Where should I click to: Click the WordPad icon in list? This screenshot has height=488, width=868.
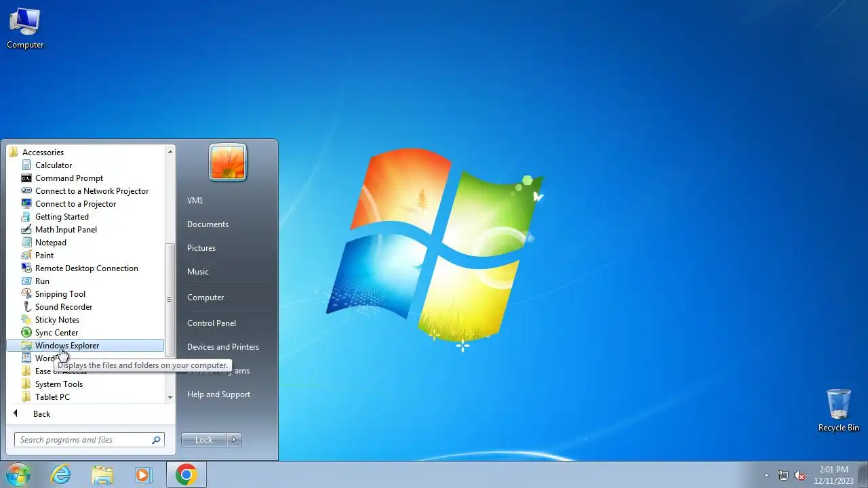click(26, 359)
